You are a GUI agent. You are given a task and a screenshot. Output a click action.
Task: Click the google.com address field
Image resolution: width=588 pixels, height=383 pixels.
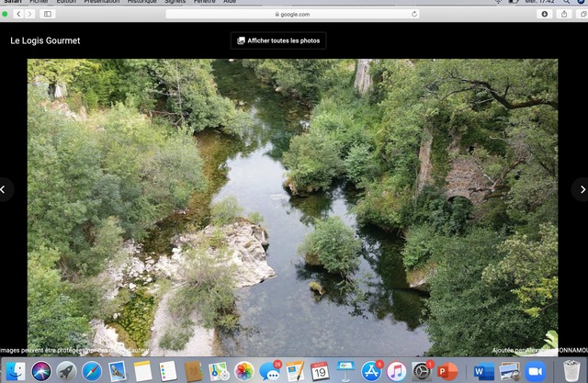(292, 15)
